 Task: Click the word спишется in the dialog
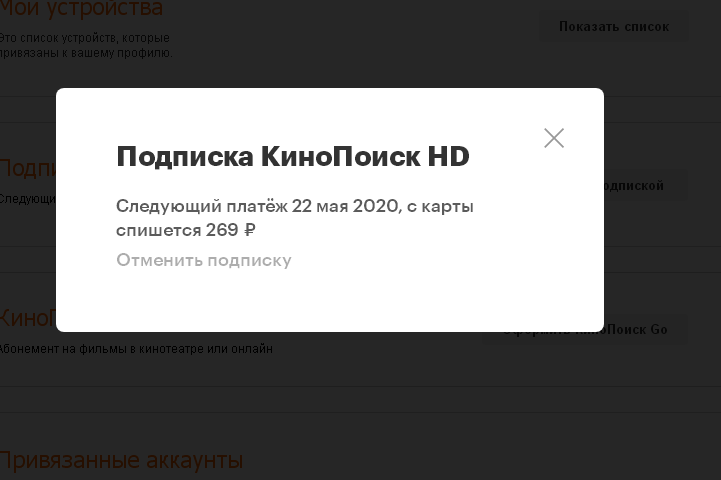tap(158, 230)
